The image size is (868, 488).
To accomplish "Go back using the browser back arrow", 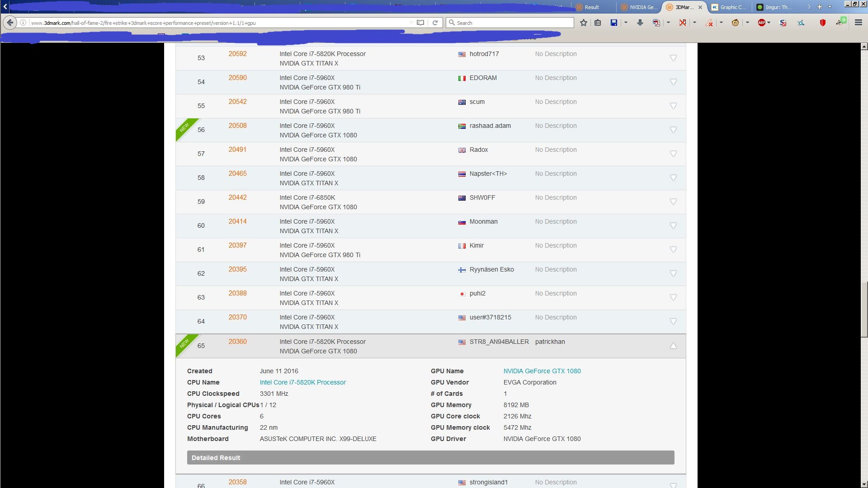I will [x=10, y=23].
